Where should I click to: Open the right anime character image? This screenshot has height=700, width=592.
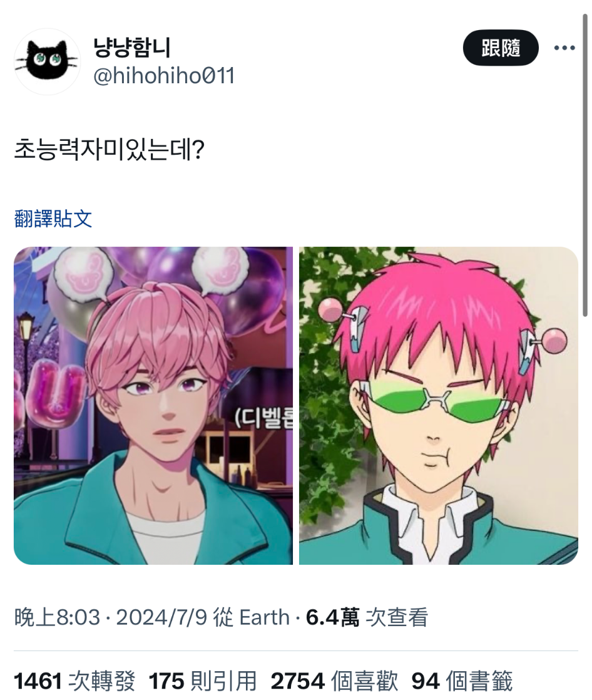tap(439, 405)
